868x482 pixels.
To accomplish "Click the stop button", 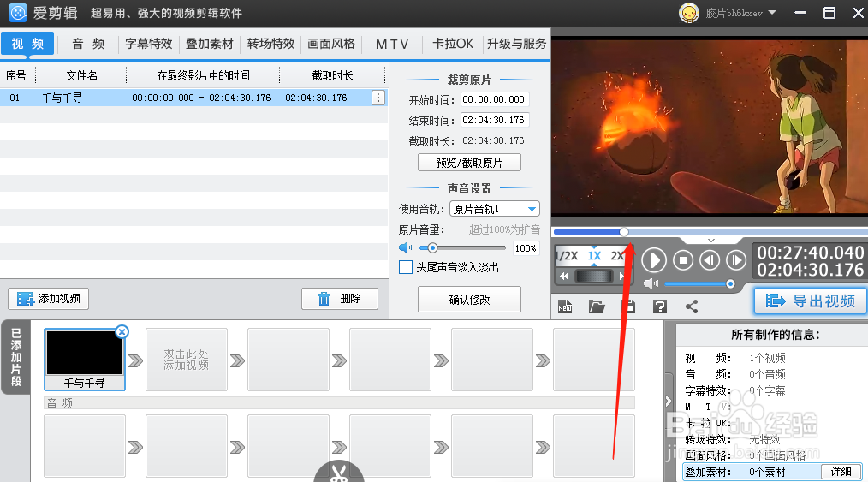I will (683, 260).
